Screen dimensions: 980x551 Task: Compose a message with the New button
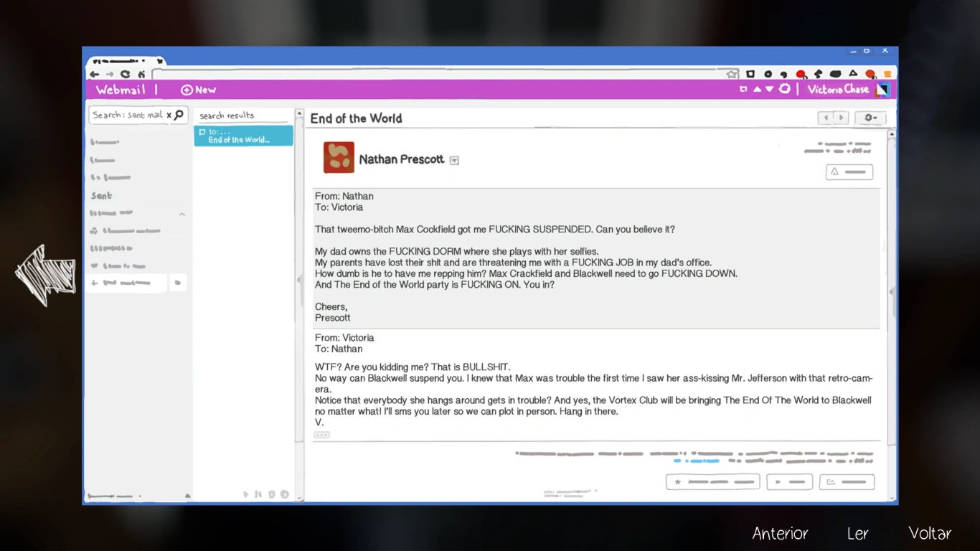[x=198, y=90]
